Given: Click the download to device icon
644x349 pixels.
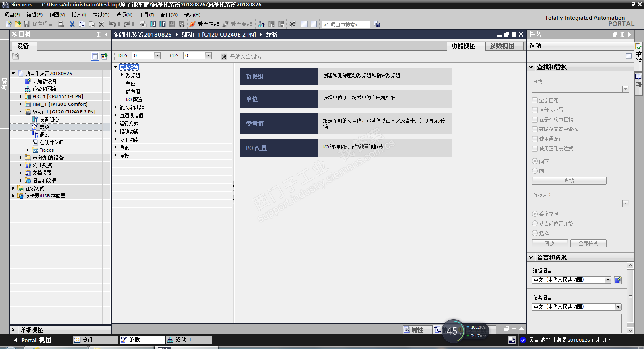Looking at the screenshot, I should click(x=153, y=24).
